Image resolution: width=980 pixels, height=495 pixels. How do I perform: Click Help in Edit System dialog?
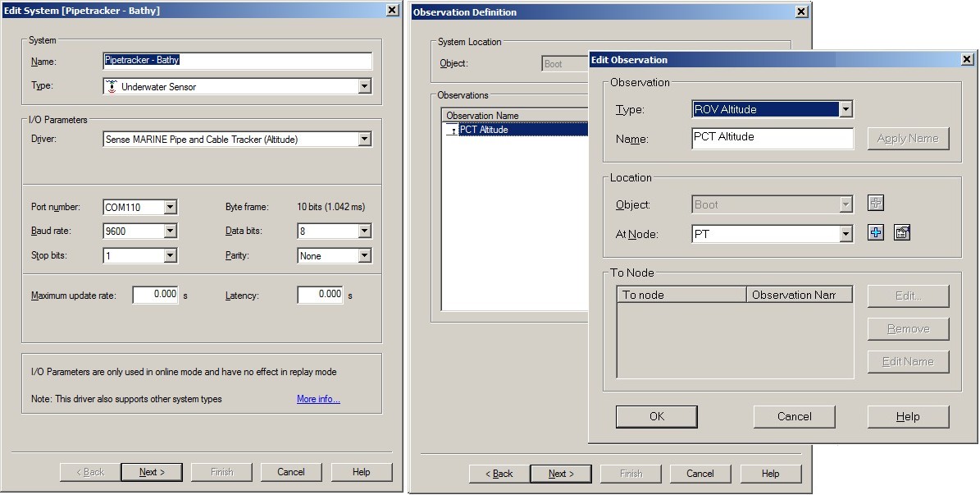[362, 472]
